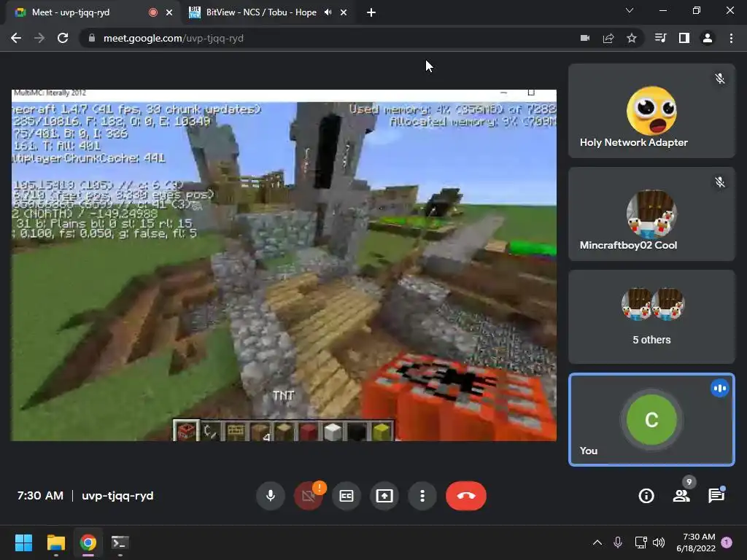Open the notification center badge
Viewport: 747px width, 560px height.
727,542
